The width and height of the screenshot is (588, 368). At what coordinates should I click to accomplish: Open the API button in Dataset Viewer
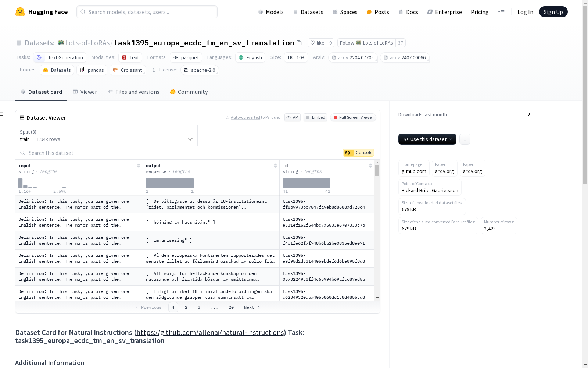[x=293, y=117]
